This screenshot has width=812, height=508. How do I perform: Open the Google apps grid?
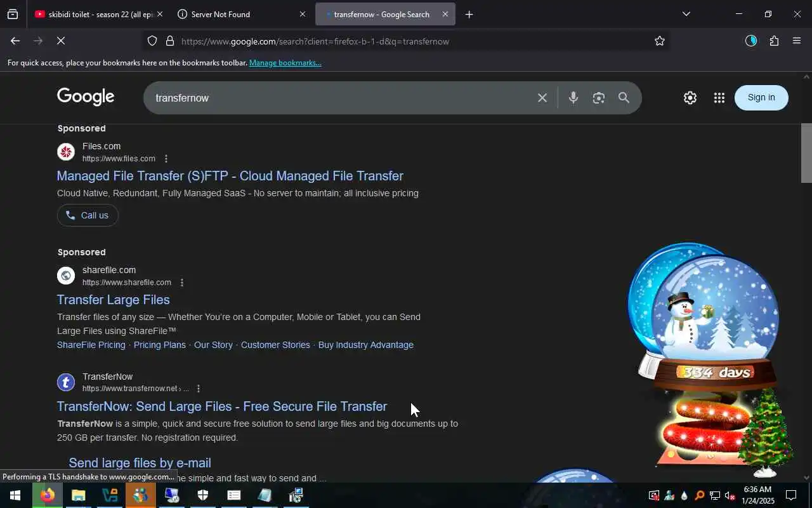click(x=719, y=98)
